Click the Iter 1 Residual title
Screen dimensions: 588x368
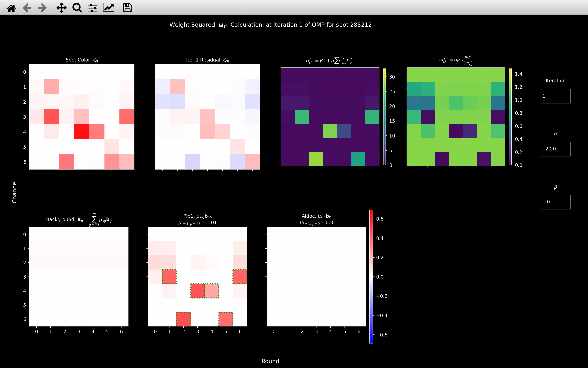pos(208,60)
